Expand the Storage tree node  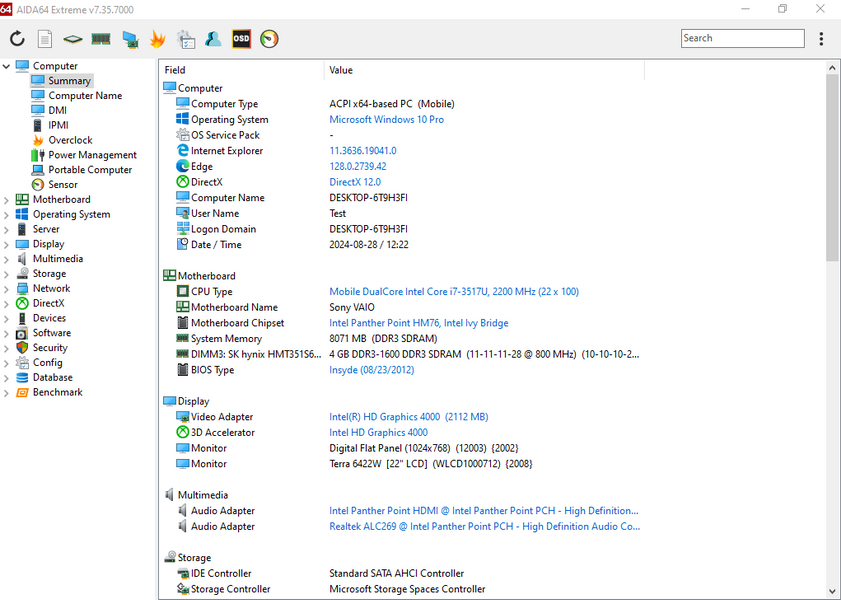point(6,274)
